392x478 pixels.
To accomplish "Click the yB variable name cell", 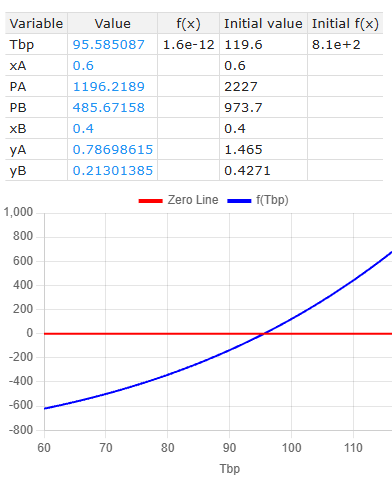I will pos(36,170).
